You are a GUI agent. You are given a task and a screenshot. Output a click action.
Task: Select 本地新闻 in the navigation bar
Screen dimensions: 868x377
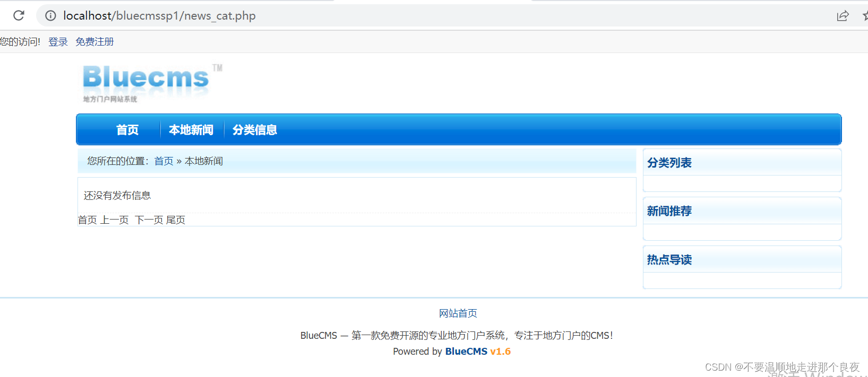[191, 130]
